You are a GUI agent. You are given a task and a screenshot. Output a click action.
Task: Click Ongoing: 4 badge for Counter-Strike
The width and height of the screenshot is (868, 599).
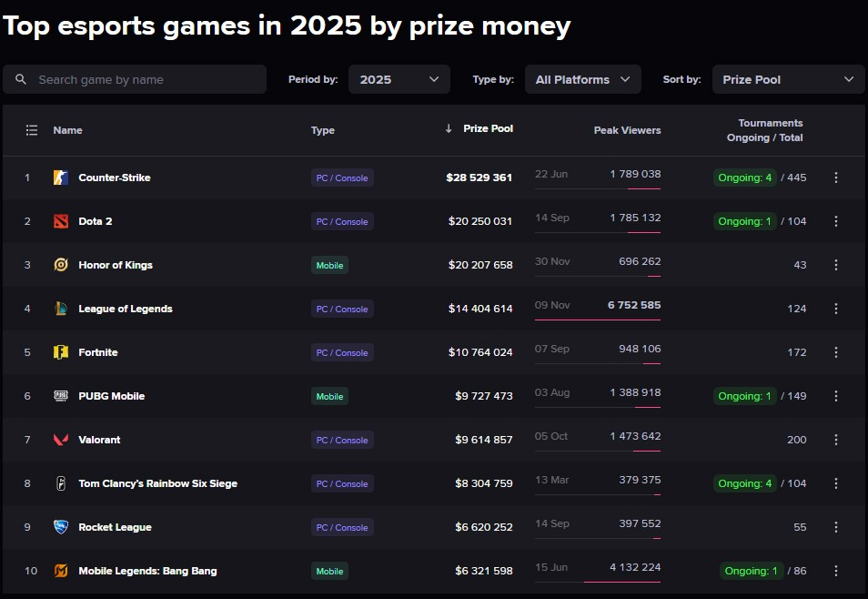745,178
